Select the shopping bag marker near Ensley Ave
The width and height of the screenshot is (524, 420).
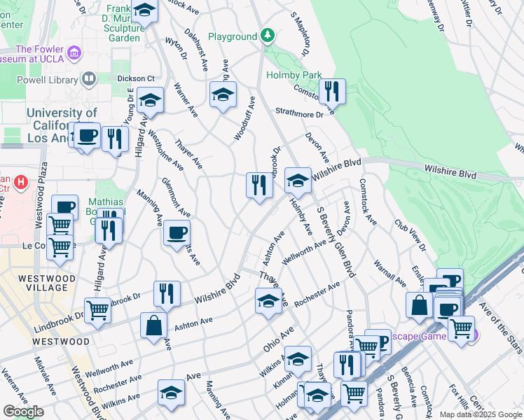coord(420,306)
